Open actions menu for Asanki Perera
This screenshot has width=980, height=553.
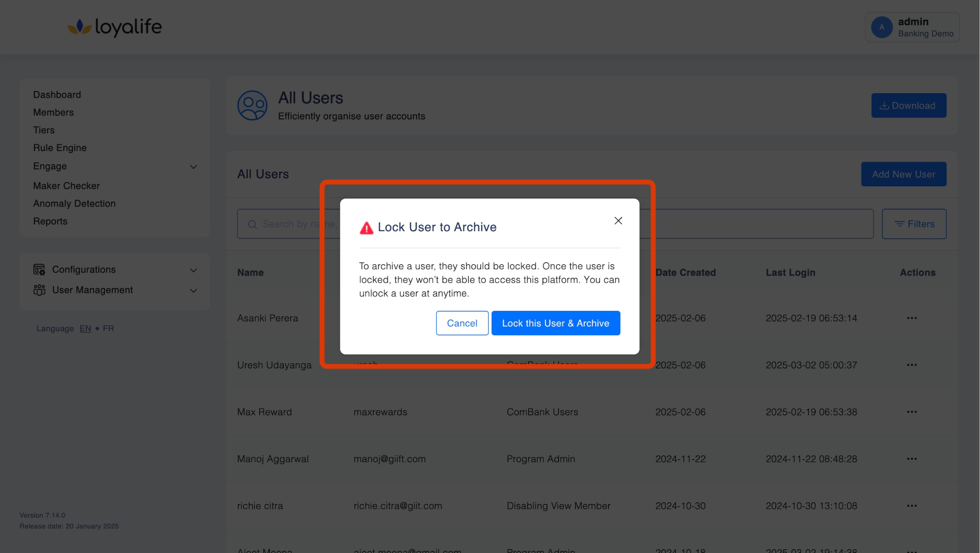click(x=911, y=318)
